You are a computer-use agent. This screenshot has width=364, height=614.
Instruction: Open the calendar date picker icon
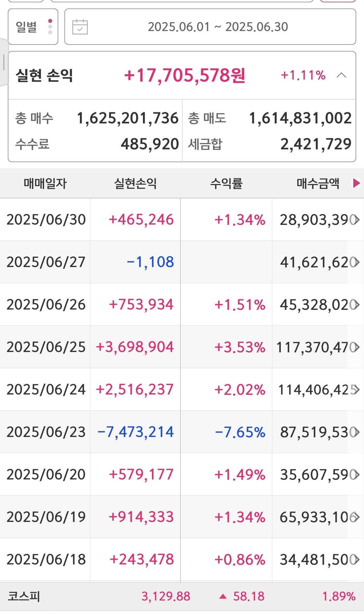(x=80, y=27)
